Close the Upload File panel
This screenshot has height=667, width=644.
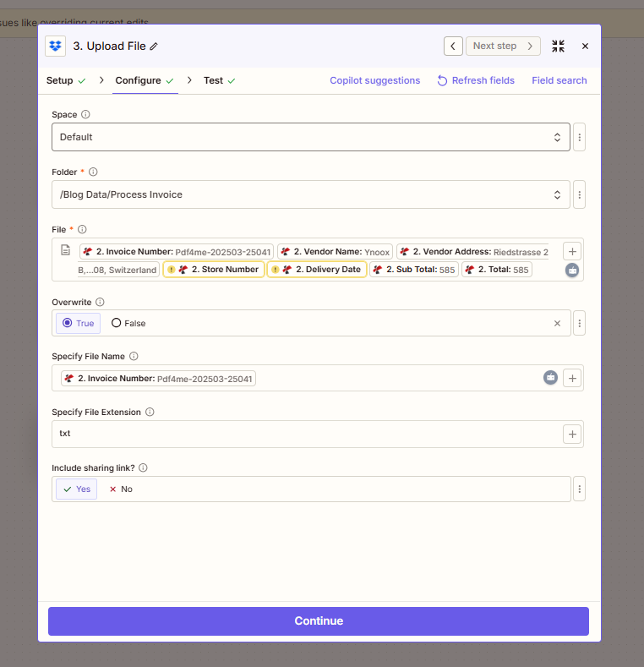pos(586,46)
